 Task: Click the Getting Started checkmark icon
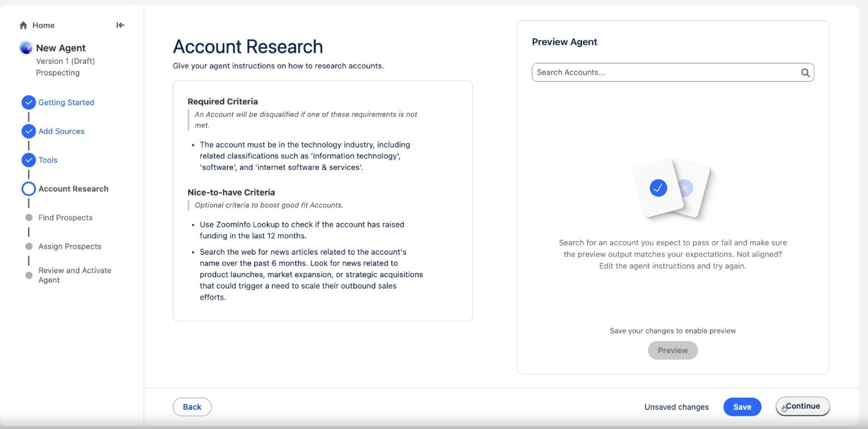click(28, 103)
